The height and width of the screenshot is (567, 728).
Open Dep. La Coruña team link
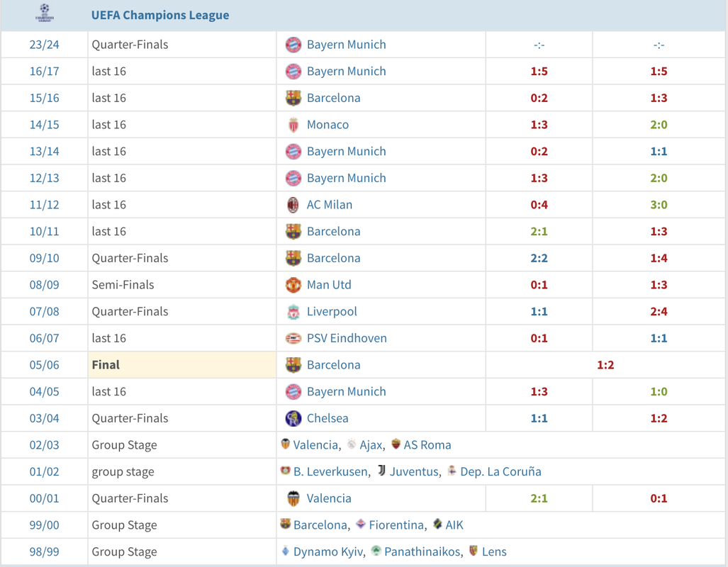(500, 471)
